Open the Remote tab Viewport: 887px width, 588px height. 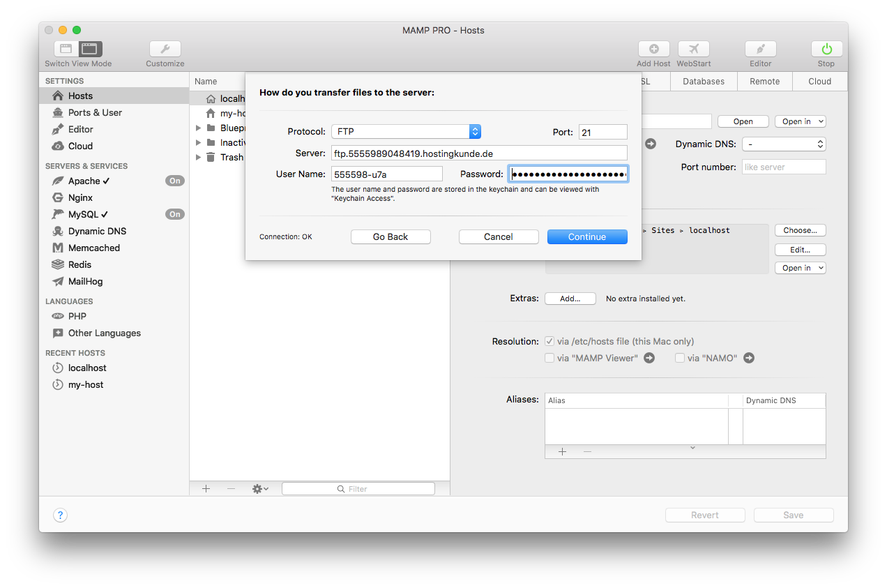(x=764, y=81)
